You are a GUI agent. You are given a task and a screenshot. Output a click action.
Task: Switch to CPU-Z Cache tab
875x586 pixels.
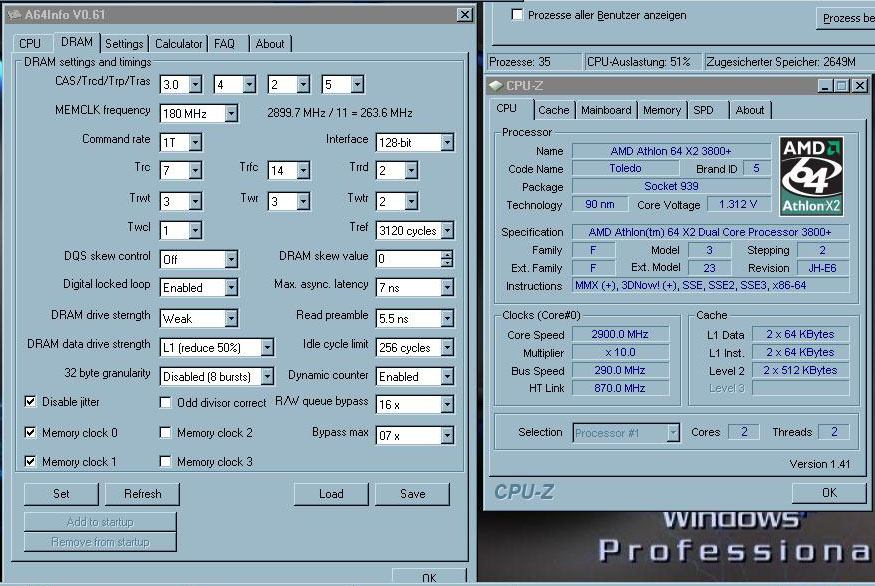(x=554, y=110)
